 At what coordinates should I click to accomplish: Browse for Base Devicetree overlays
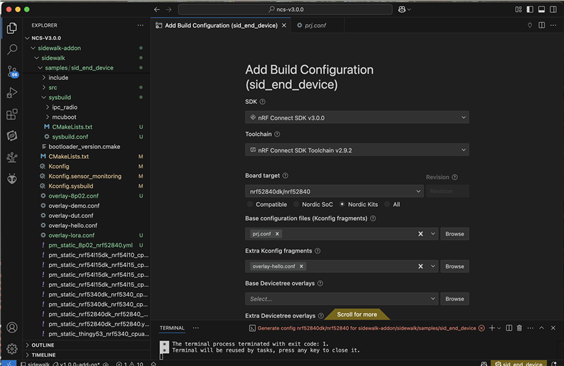(455, 299)
